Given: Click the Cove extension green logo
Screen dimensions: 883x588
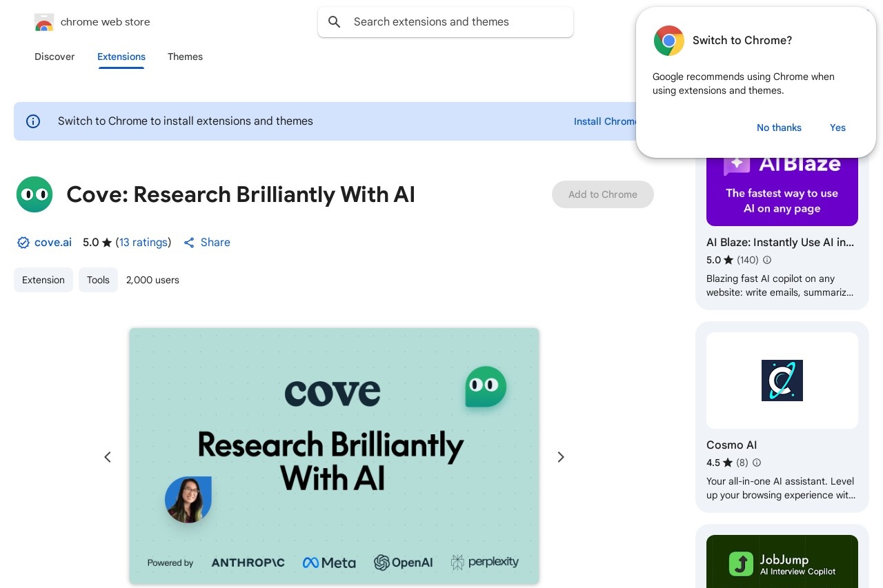Looking at the screenshot, I should (34, 194).
